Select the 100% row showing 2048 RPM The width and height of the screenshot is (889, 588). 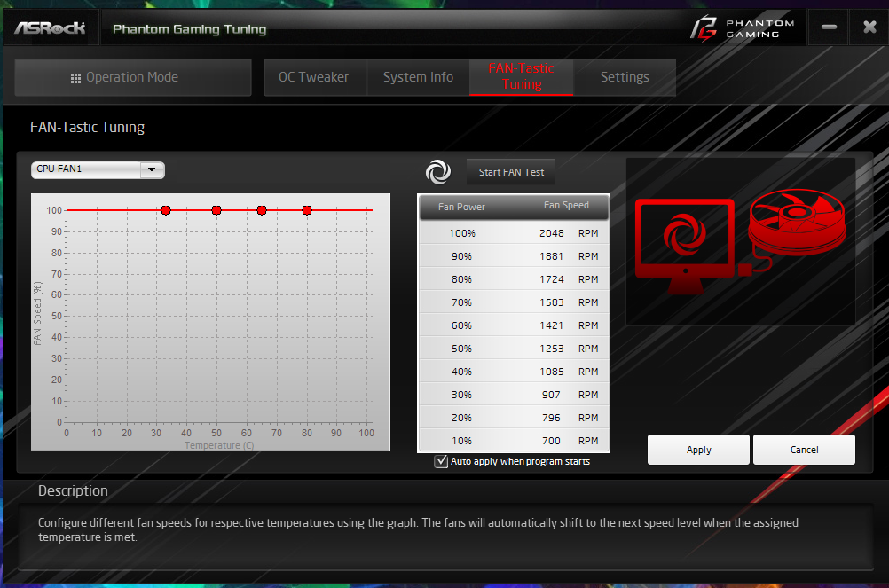click(514, 233)
